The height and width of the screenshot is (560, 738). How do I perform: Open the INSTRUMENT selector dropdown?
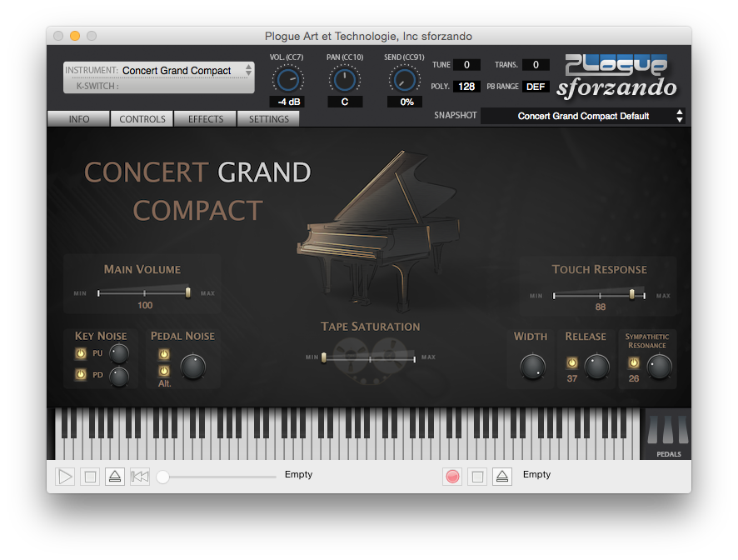159,70
